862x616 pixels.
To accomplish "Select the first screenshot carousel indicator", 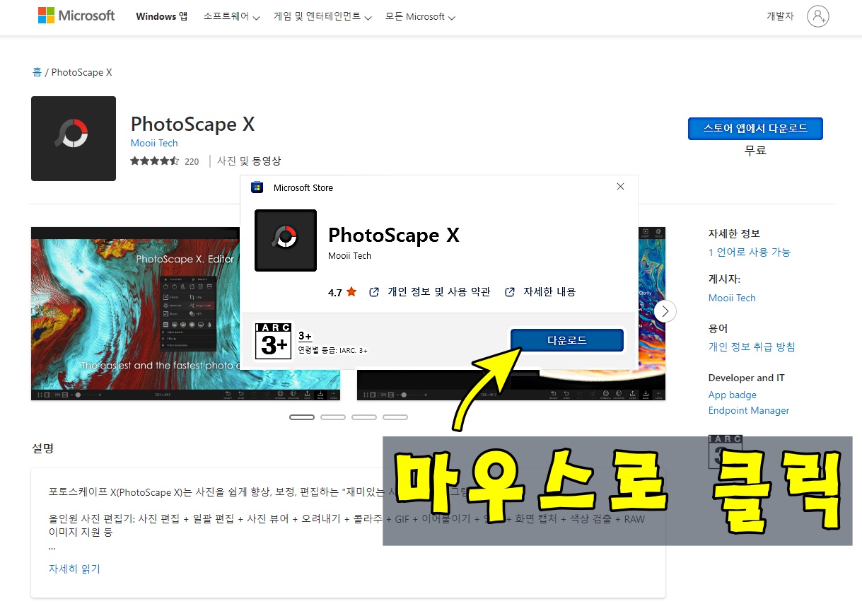I will coord(302,417).
